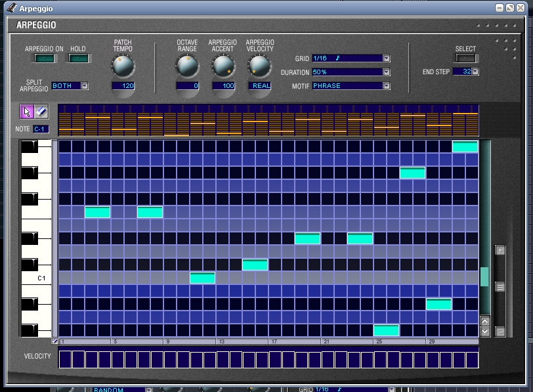Maximize the Arpeggio window
This screenshot has width=533, height=392.
click(510, 8)
